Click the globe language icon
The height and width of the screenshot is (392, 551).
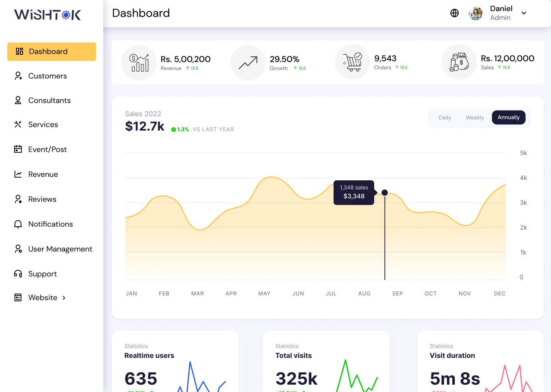454,13
